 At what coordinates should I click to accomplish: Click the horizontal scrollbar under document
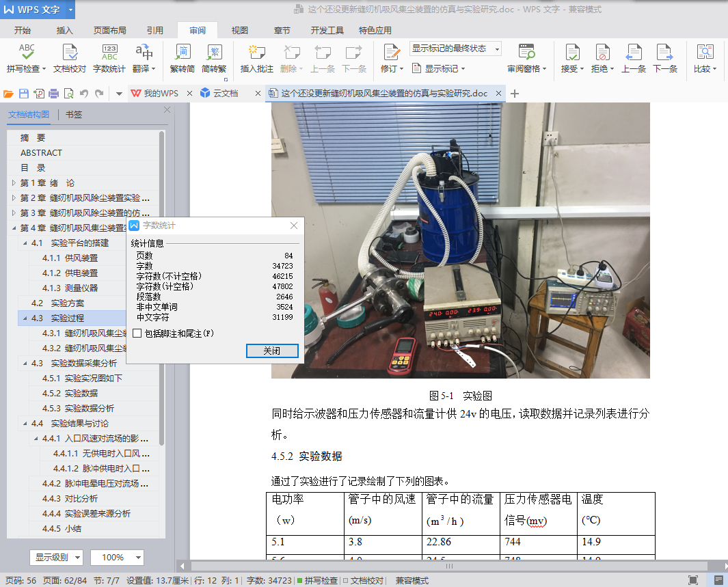coord(449,566)
